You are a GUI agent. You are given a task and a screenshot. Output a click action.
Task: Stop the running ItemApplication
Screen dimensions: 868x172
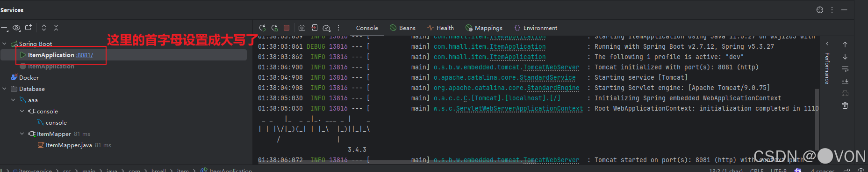[x=287, y=28]
